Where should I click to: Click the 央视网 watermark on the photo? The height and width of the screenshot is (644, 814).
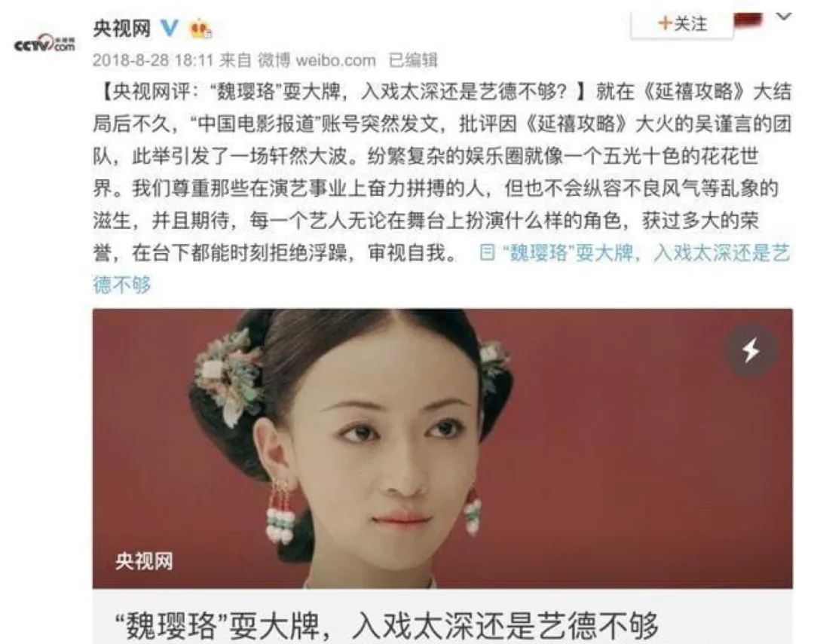pyautogui.click(x=144, y=561)
